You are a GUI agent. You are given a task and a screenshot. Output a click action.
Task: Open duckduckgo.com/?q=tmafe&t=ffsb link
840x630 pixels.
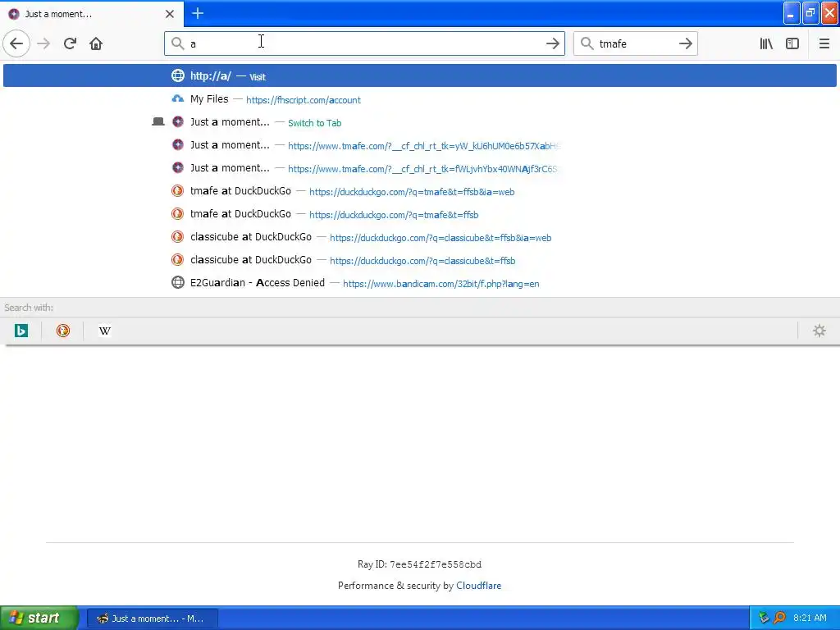[x=394, y=215]
